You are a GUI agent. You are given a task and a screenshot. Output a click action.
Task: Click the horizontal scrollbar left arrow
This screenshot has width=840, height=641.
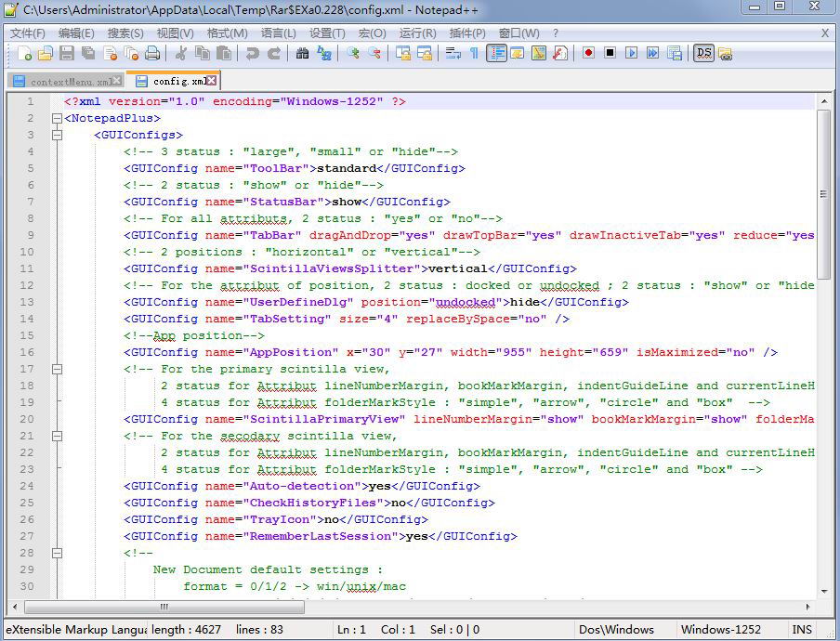click(15, 607)
